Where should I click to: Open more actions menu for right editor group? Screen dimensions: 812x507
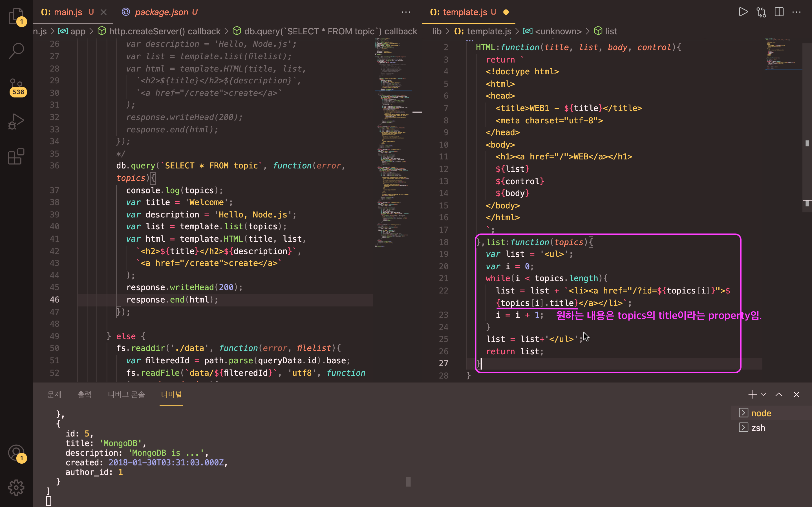(796, 12)
